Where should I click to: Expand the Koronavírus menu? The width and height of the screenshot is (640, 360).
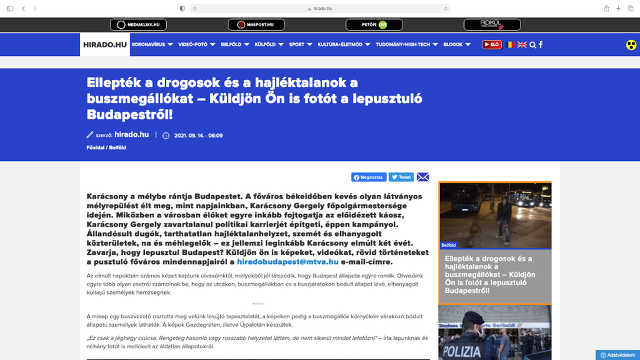coord(152,44)
